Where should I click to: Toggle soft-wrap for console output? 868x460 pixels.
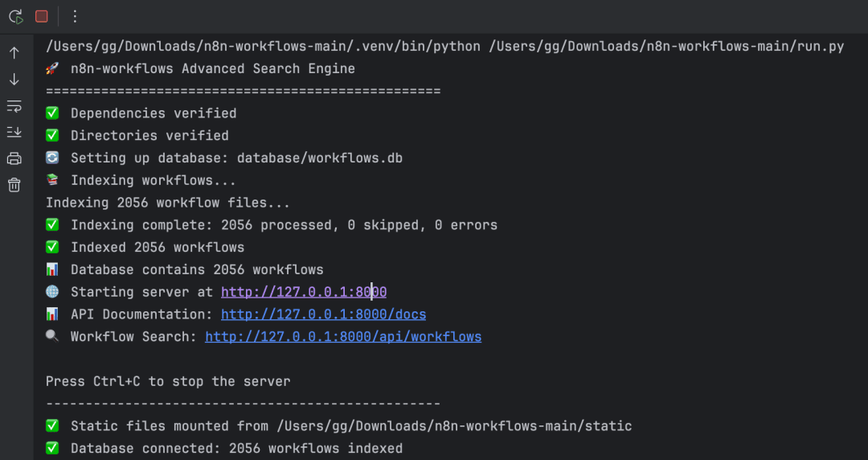point(14,106)
